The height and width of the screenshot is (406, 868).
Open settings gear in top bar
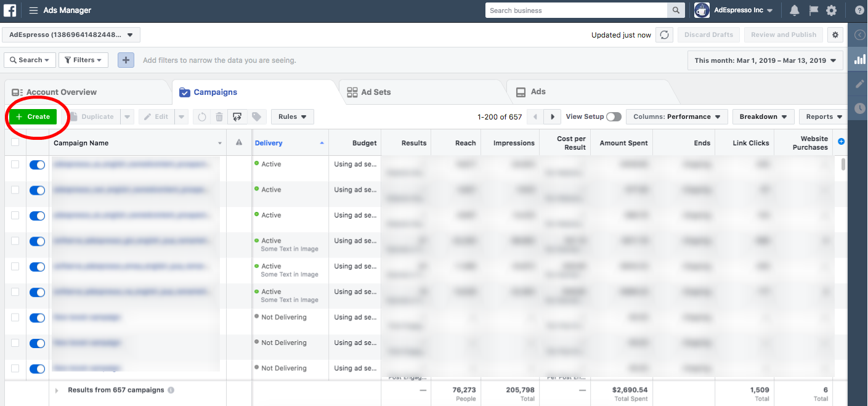(x=832, y=10)
